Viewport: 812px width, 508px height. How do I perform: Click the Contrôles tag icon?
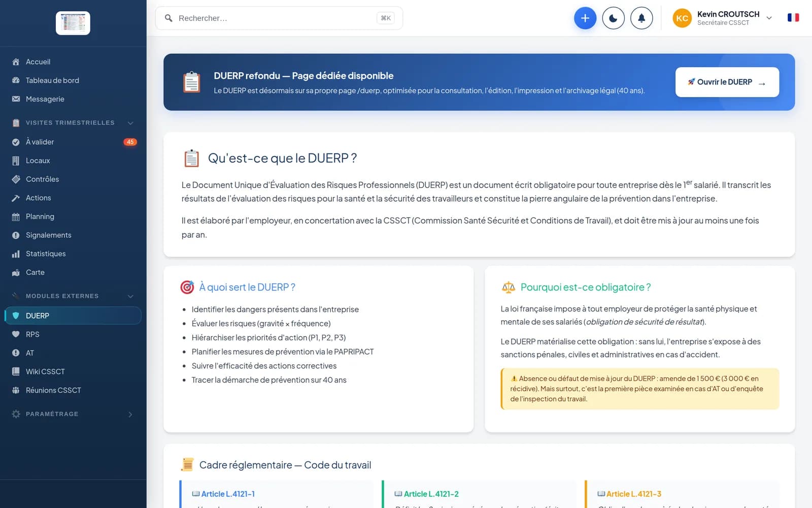(x=16, y=179)
